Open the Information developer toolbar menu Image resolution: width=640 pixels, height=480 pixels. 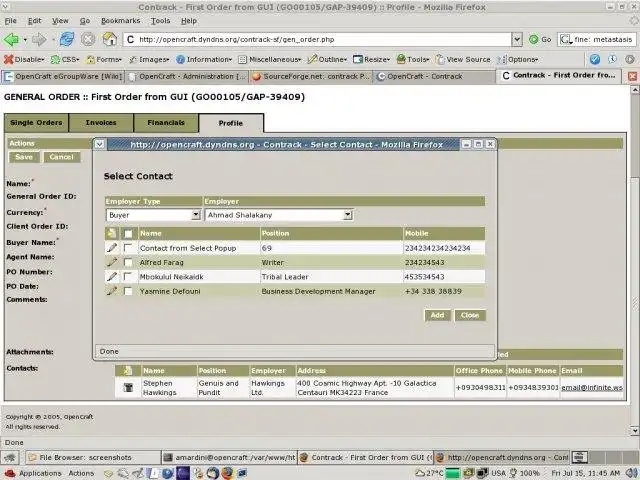[204, 60]
